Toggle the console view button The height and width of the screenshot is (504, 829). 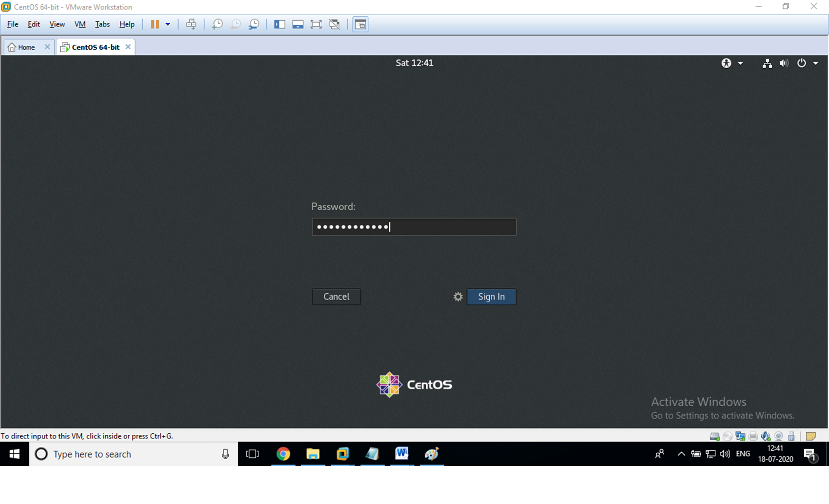[x=360, y=24]
